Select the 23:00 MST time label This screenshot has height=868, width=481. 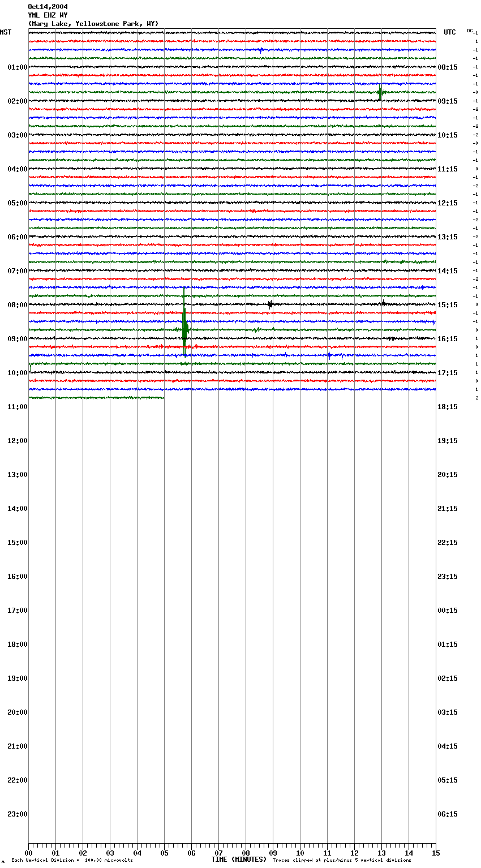(18, 814)
